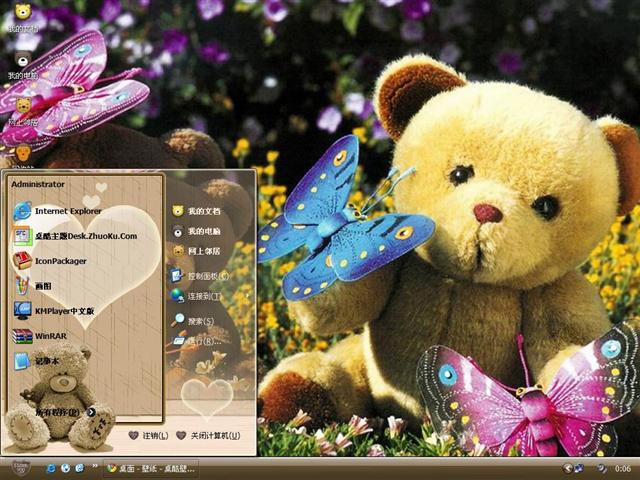Open 我的文档 in start menu right pane

click(x=196, y=211)
